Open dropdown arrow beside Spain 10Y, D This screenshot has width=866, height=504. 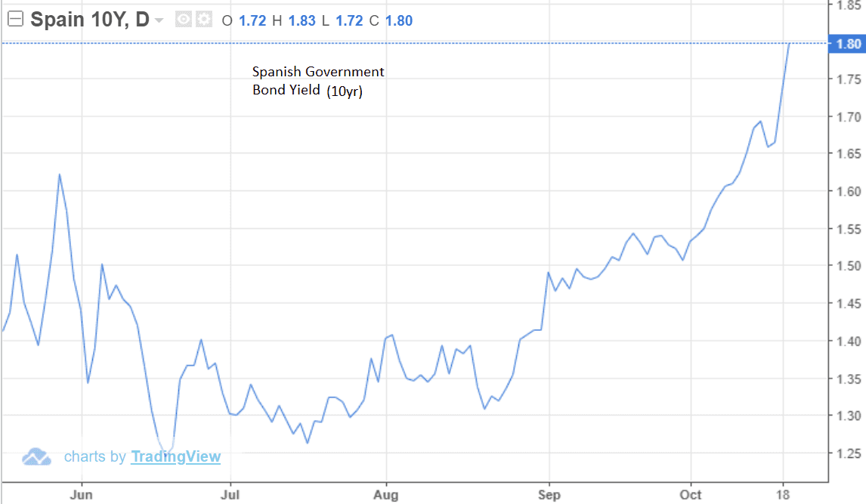159,20
